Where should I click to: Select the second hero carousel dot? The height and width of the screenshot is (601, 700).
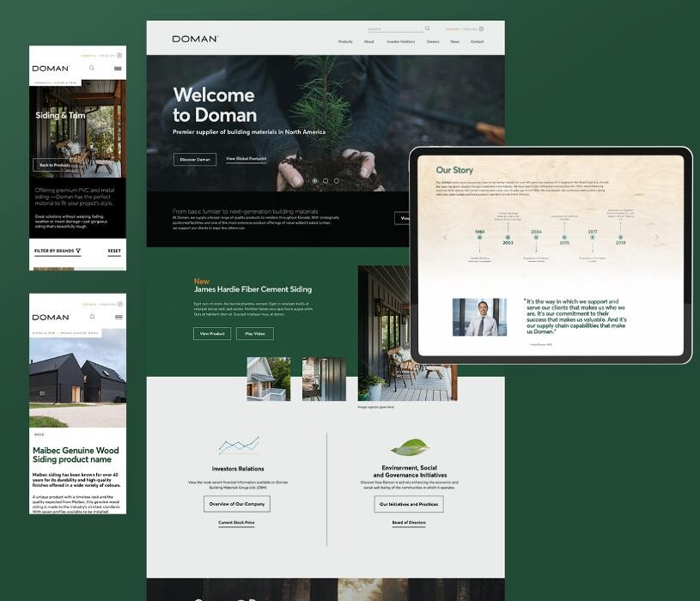(326, 181)
